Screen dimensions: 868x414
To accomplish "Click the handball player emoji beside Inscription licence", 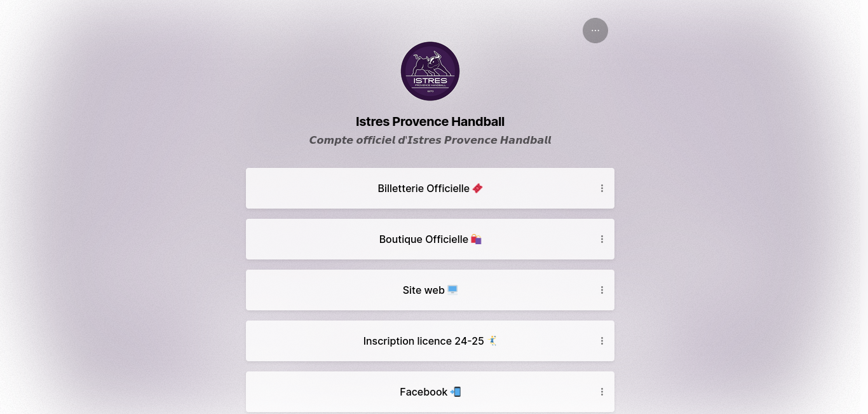I will (492, 341).
